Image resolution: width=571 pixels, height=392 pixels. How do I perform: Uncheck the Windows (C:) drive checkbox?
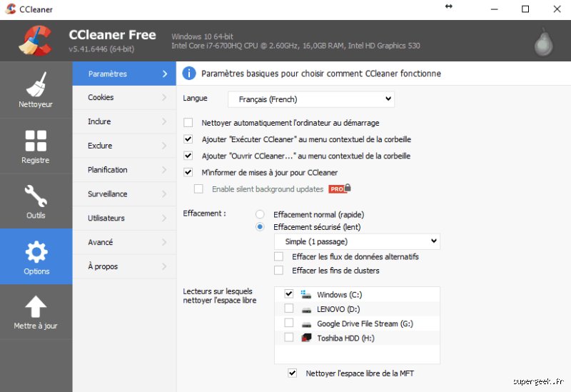(289, 293)
